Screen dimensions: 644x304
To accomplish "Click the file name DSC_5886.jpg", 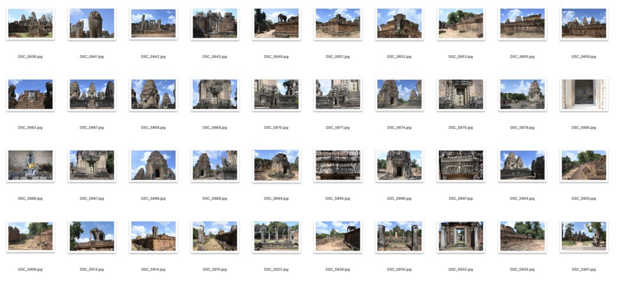I will click(x=30, y=198).
